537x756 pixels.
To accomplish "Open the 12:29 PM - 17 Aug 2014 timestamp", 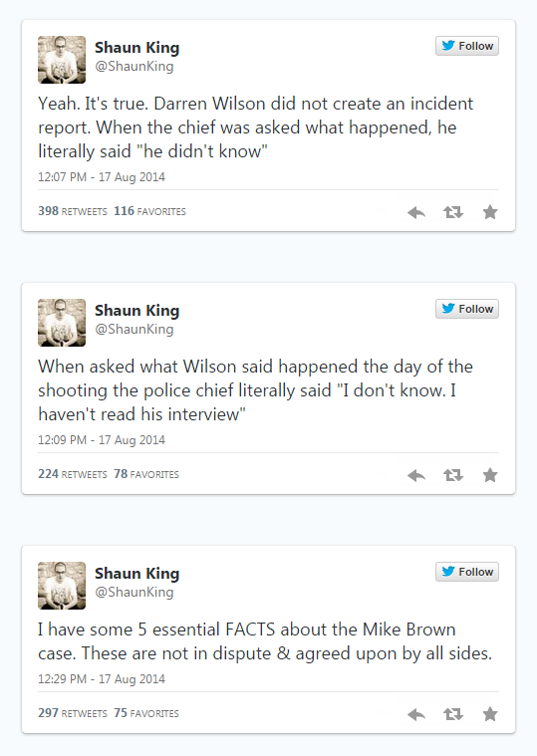I will [102, 679].
